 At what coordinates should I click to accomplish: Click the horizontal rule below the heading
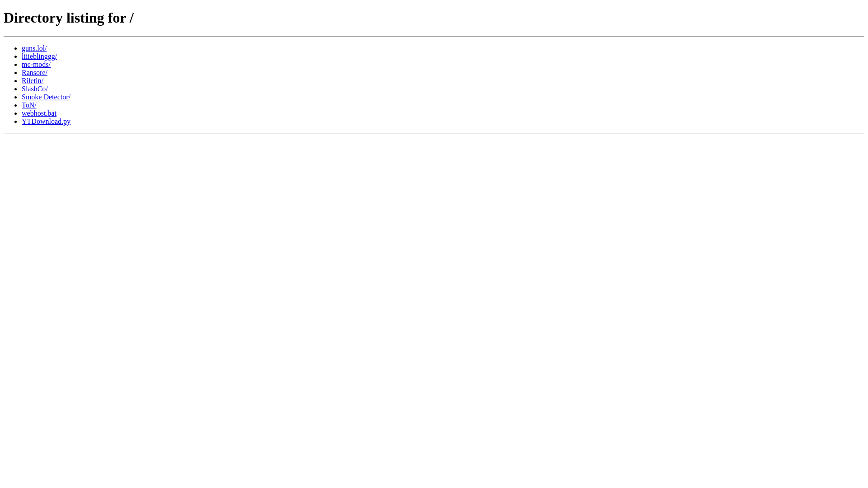[434, 36]
